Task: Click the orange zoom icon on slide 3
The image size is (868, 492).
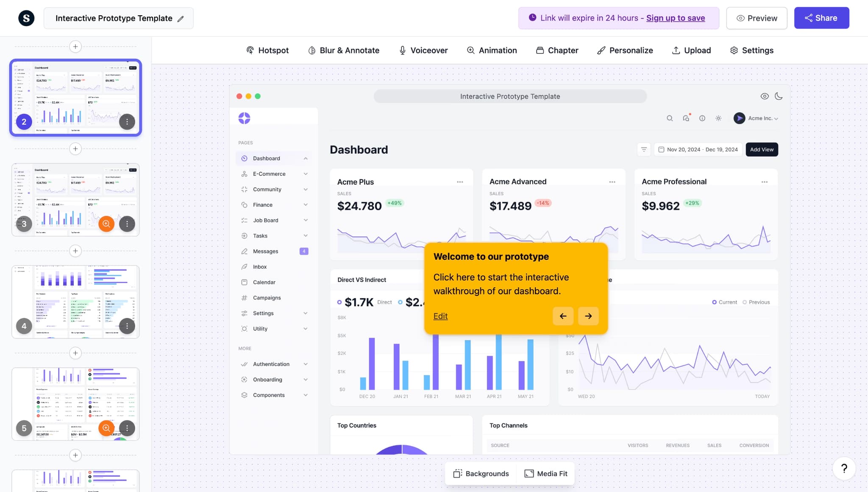Action: [106, 224]
